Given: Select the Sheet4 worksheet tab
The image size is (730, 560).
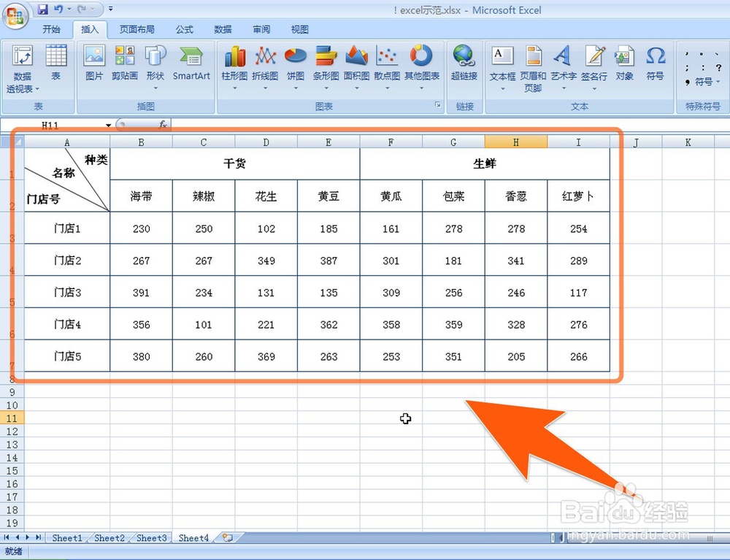Looking at the screenshot, I should [193, 538].
